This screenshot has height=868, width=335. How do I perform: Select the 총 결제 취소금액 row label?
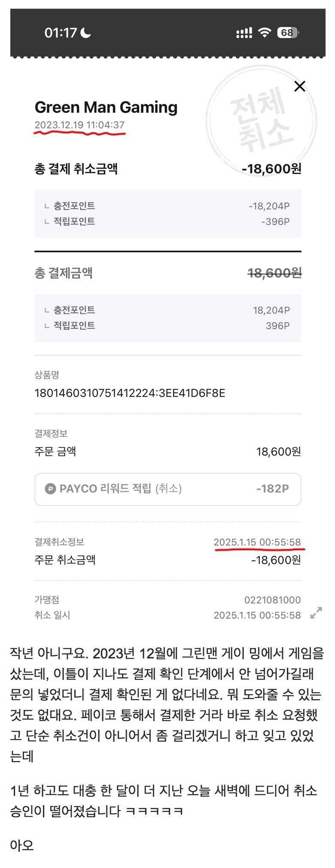(x=76, y=169)
